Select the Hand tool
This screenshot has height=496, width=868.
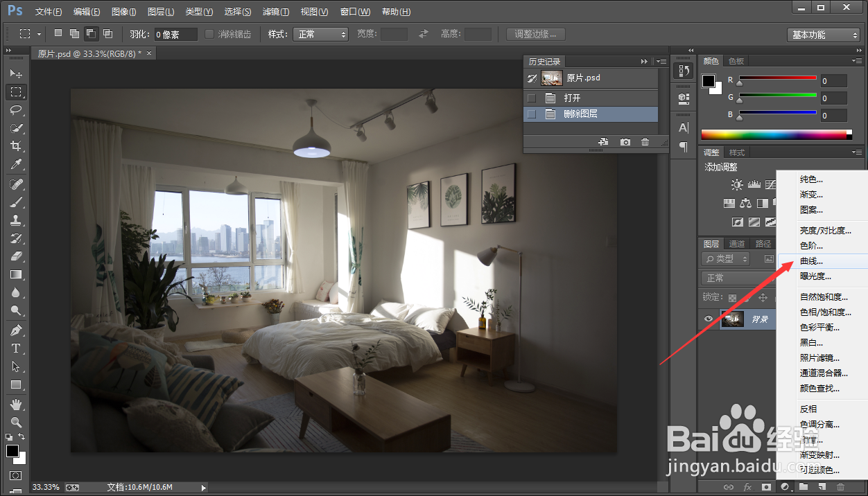(16, 405)
